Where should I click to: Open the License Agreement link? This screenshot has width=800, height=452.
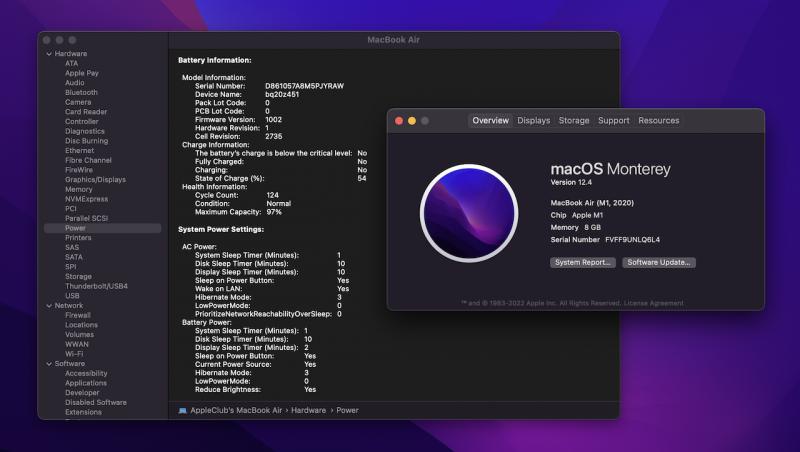coord(654,303)
